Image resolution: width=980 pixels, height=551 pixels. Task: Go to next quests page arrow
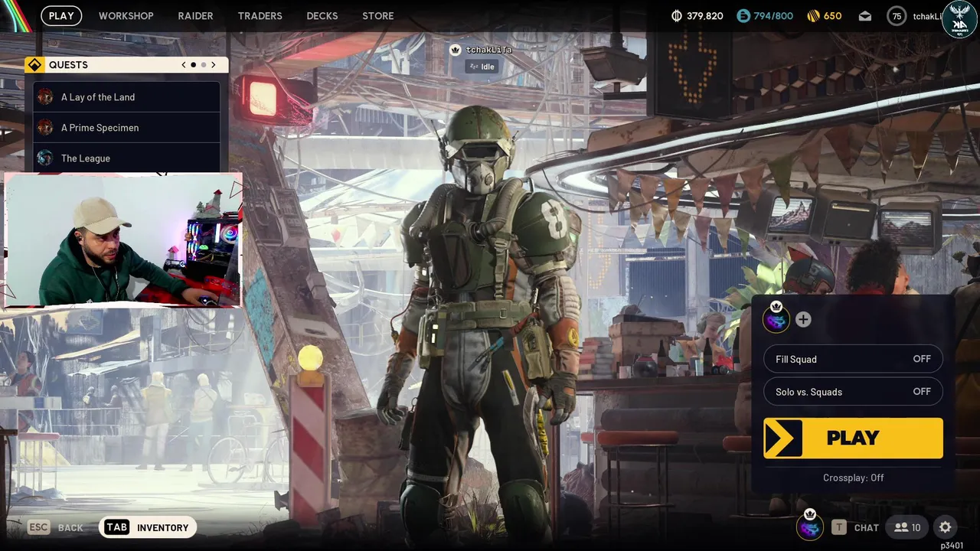pyautogui.click(x=214, y=65)
